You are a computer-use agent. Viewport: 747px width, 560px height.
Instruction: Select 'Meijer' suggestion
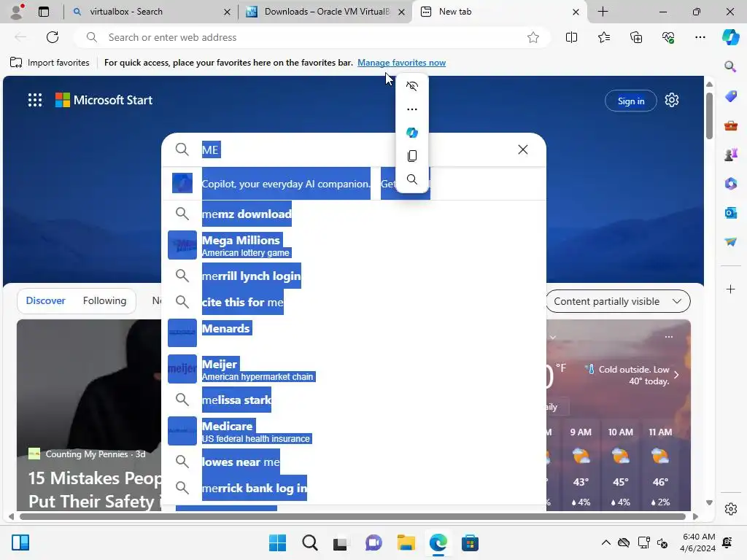[354, 369]
